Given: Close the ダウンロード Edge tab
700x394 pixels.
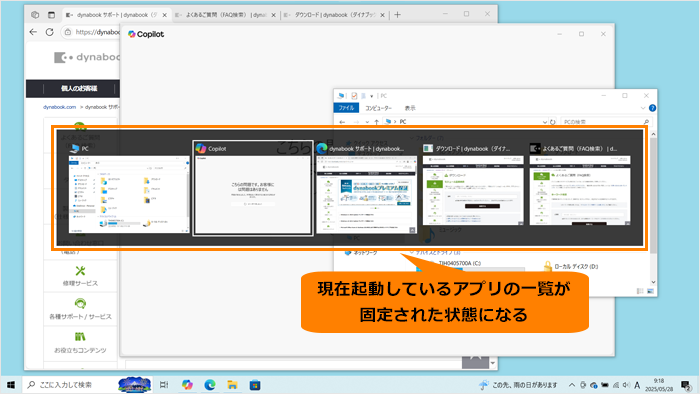Looking at the screenshot, I should 382,15.
